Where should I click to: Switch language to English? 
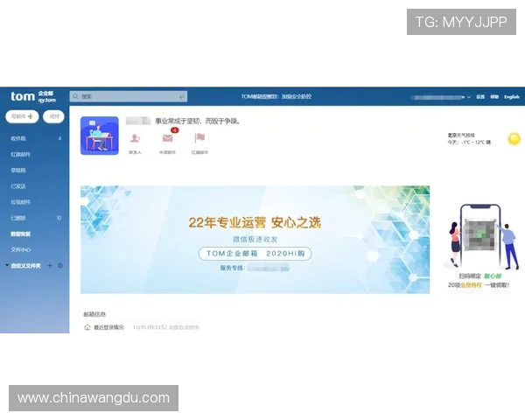point(512,97)
